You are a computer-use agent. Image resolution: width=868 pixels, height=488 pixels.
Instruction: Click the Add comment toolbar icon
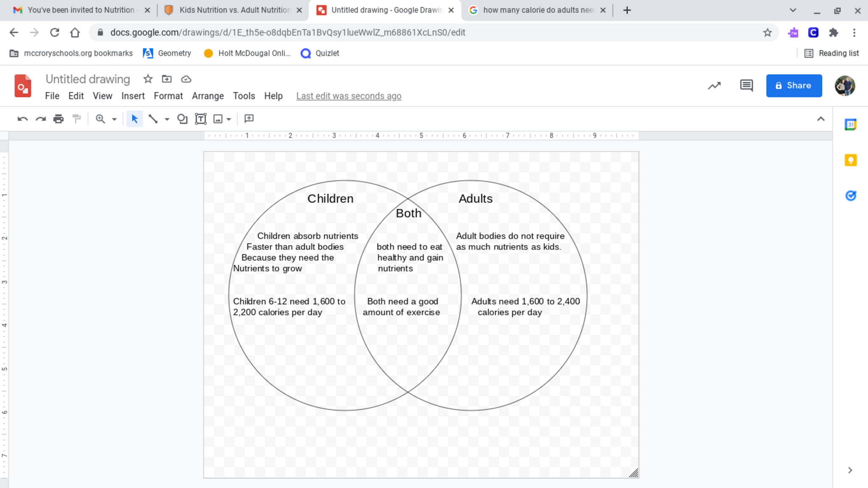tap(249, 119)
